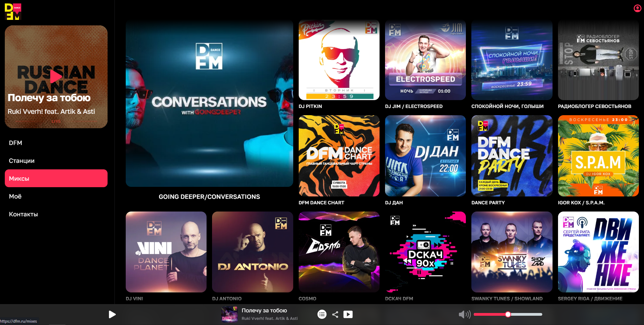The width and height of the screenshot is (644, 325).
Task: Open the DСкач 90х mix cover
Action: coord(425,252)
